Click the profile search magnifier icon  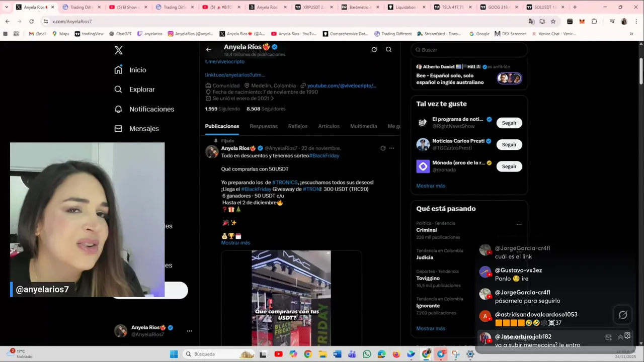point(388,49)
